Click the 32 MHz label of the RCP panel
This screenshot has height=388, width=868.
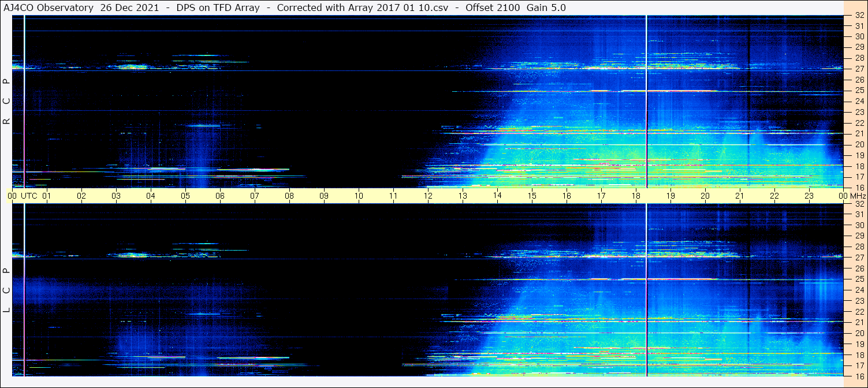[859, 16]
